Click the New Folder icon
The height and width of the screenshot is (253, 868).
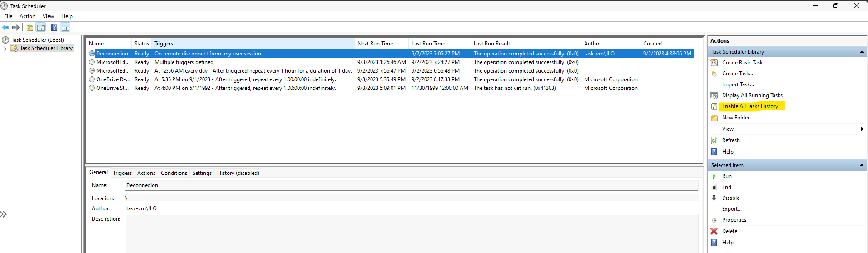[714, 118]
